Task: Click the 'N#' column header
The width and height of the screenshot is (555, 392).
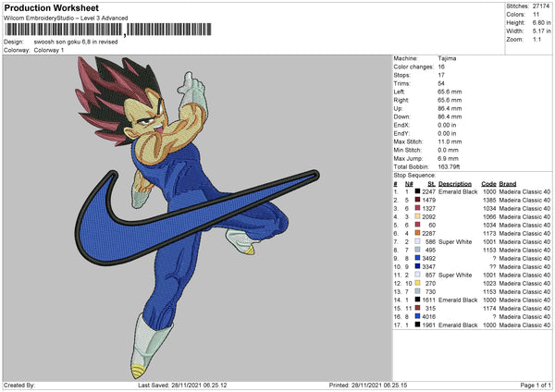Action: pyautogui.click(x=409, y=184)
